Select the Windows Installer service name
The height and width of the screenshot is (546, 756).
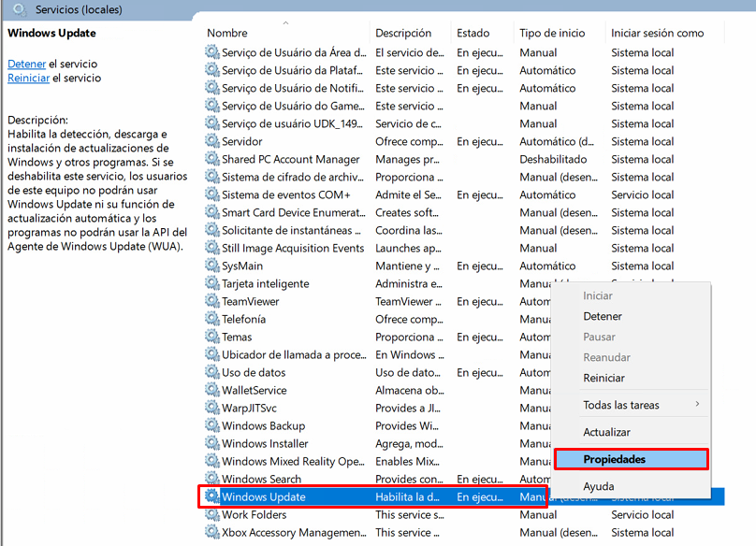265,443
